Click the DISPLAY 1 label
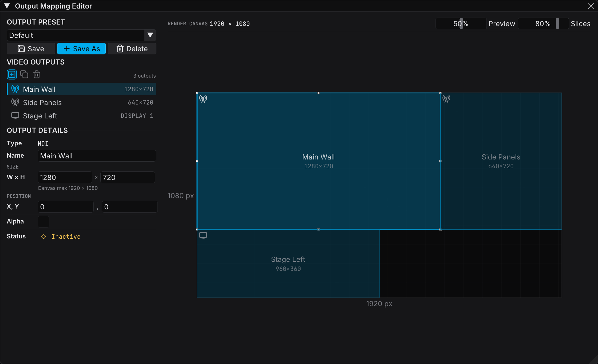Viewport: 598px width, 364px height. [x=137, y=116]
